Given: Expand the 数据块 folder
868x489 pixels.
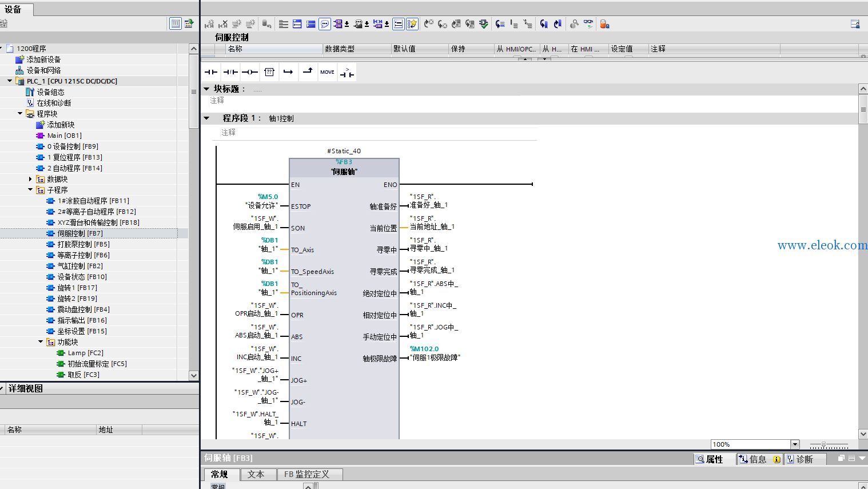Looking at the screenshot, I should [30, 179].
